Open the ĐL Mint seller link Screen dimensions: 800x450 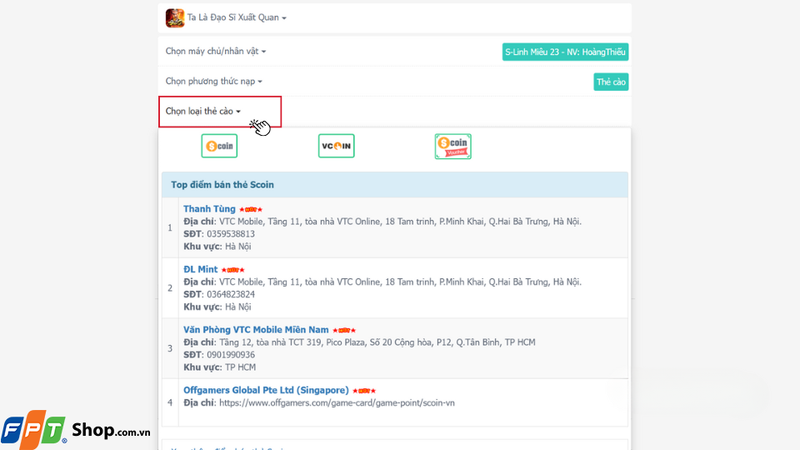[x=201, y=269]
